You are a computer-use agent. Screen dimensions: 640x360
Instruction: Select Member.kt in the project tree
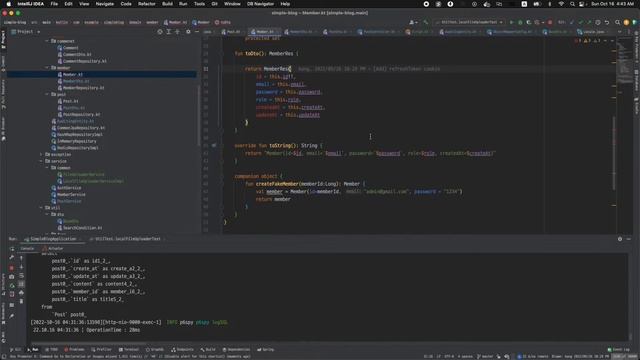pyautogui.click(x=73, y=74)
